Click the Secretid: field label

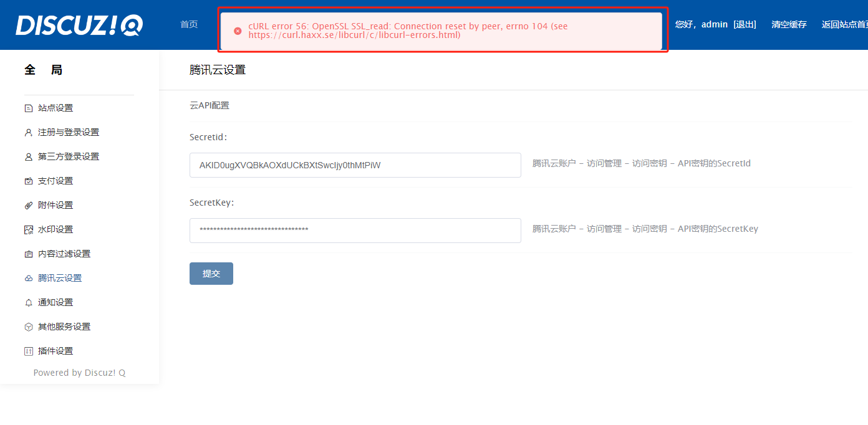point(208,137)
